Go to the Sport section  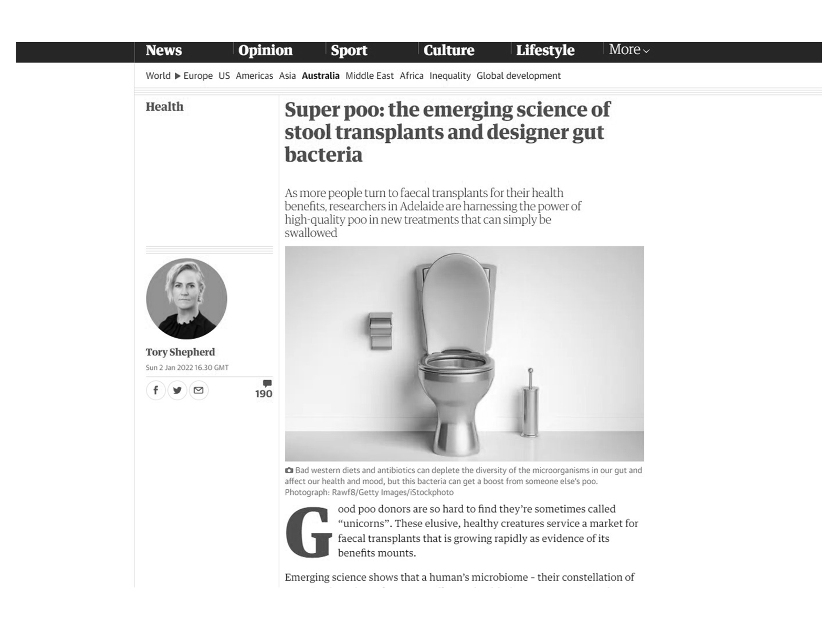[349, 50]
